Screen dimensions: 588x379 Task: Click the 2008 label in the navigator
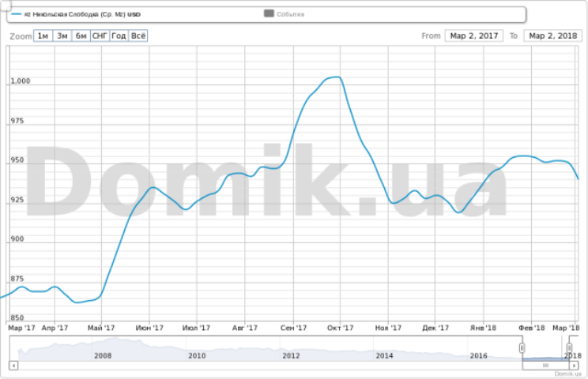click(103, 356)
